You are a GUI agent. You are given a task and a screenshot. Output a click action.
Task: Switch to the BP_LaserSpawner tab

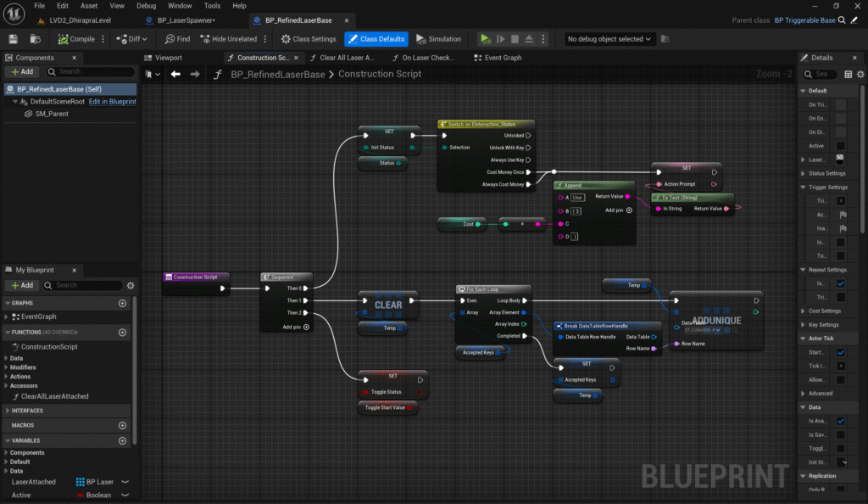point(186,20)
